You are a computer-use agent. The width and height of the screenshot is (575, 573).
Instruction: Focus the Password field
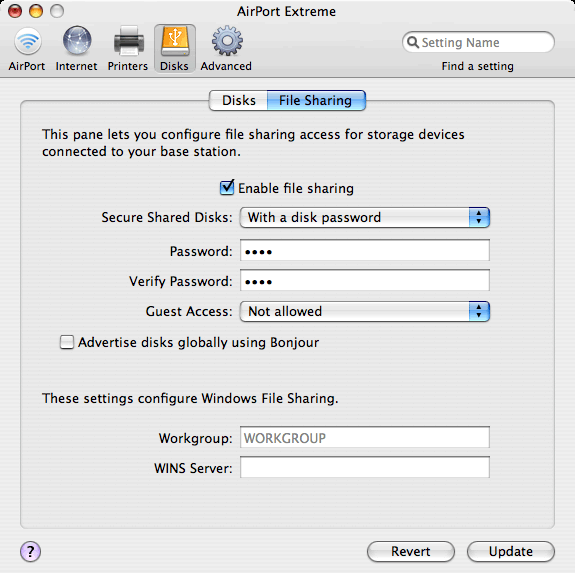click(x=365, y=250)
